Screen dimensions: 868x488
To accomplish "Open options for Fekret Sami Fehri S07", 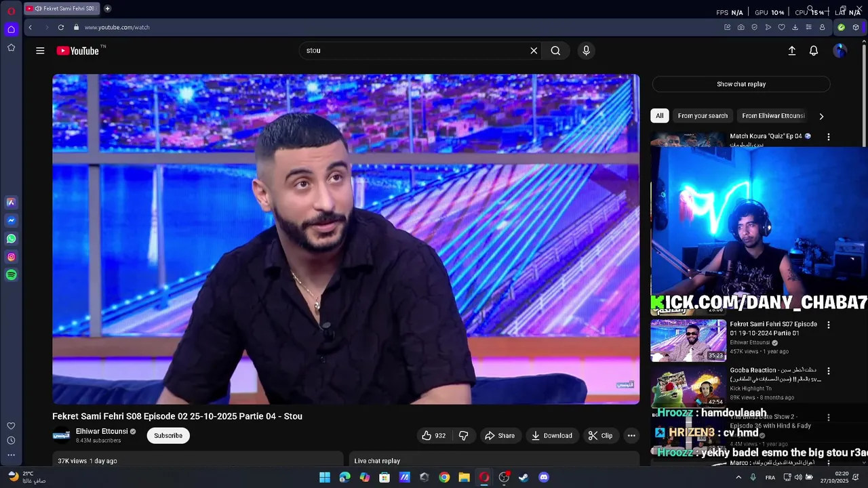I will [828, 325].
